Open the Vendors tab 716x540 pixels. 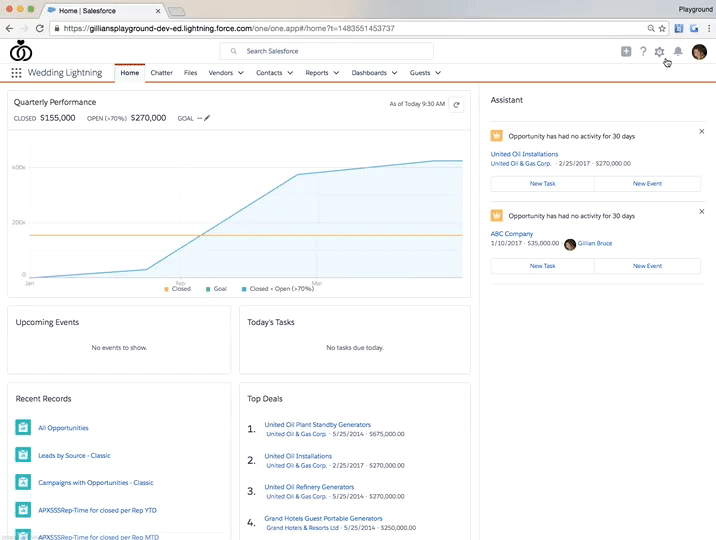pyautogui.click(x=221, y=73)
